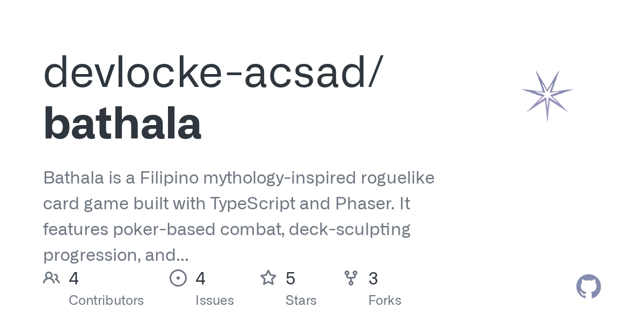644x322 pixels.
Task: Click the word TypeScript in the description
Action: [x=252, y=204]
